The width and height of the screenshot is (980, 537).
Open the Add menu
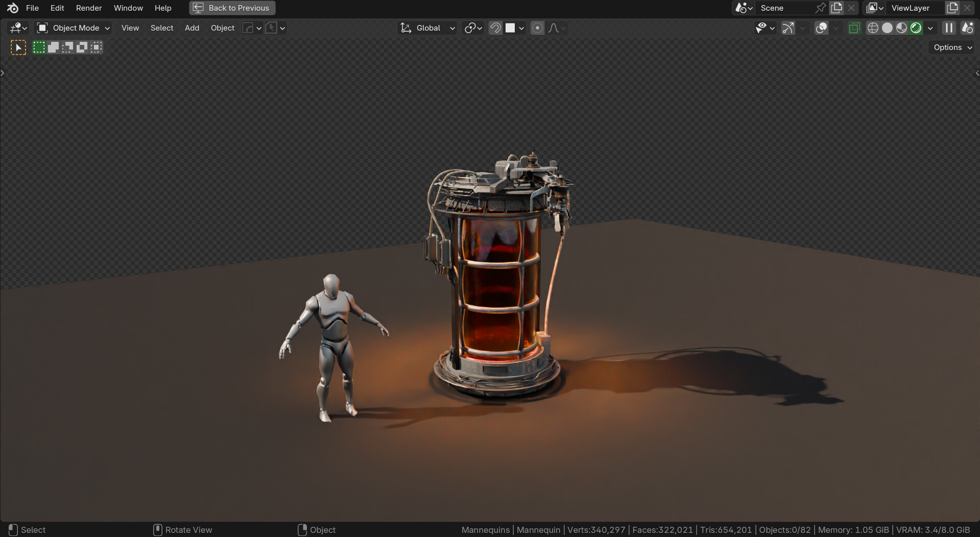[192, 28]
